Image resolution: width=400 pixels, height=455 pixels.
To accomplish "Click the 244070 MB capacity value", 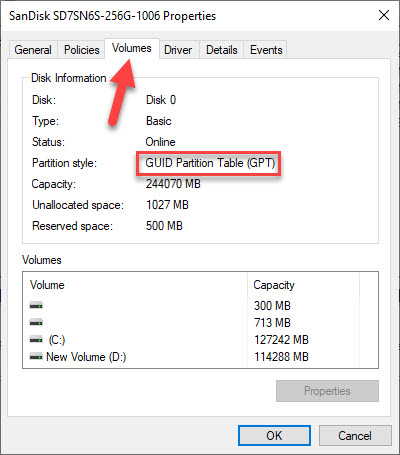I will pos(173,184).
